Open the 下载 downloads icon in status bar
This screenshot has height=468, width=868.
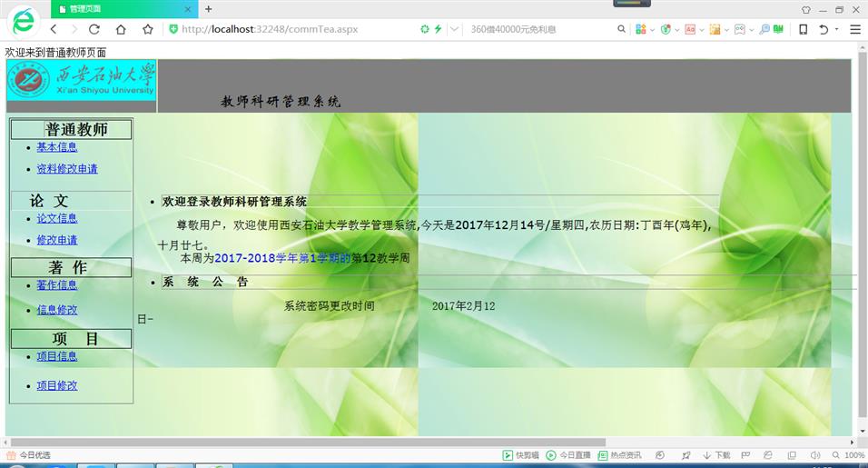(716, 455)
